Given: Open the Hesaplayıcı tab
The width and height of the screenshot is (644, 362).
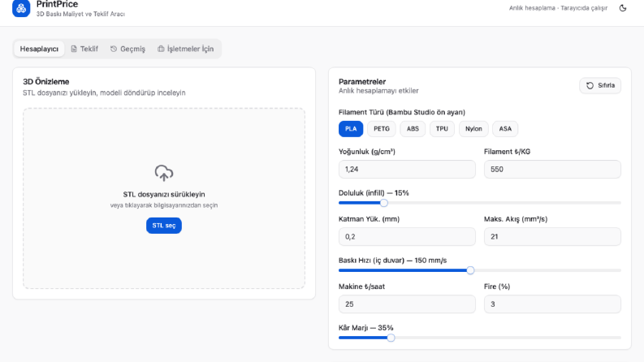Looking at the screenshot, I should point(39,49).
